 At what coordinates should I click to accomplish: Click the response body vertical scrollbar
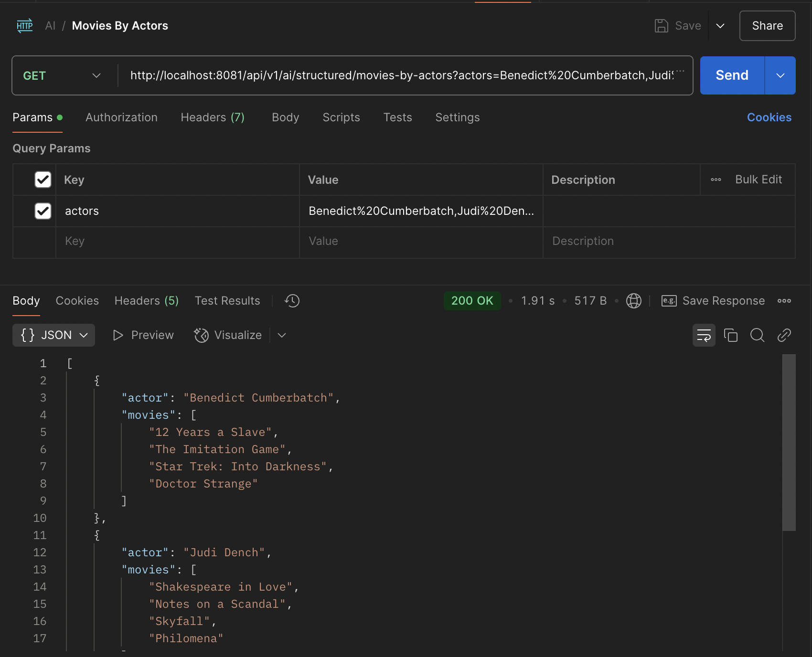pyautogui.click(x=789, y=443)
